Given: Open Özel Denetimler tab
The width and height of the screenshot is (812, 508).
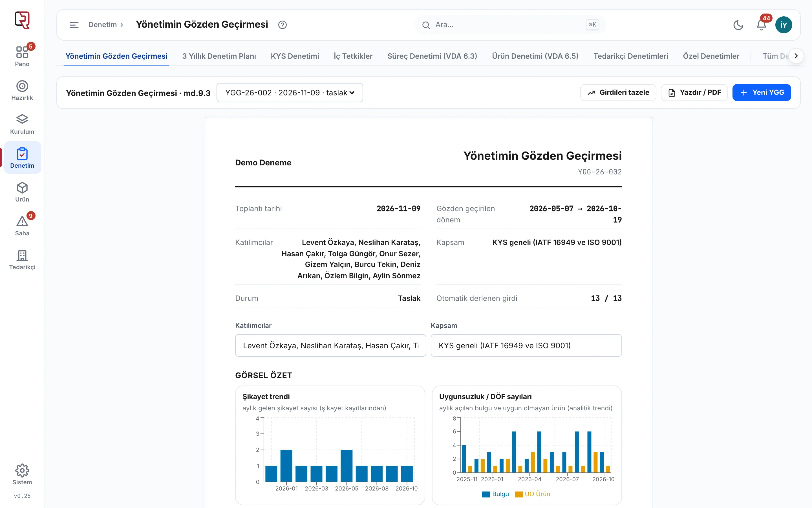Looking at the screenshot, I should click(711, 56).
